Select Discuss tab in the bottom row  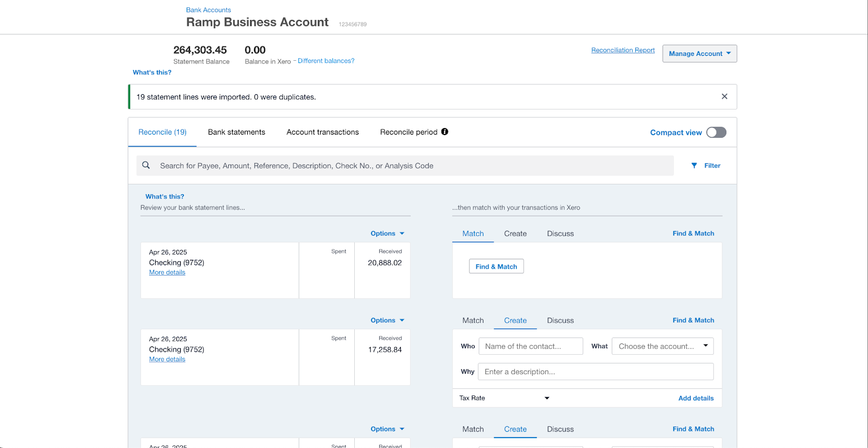coord(560,429)
